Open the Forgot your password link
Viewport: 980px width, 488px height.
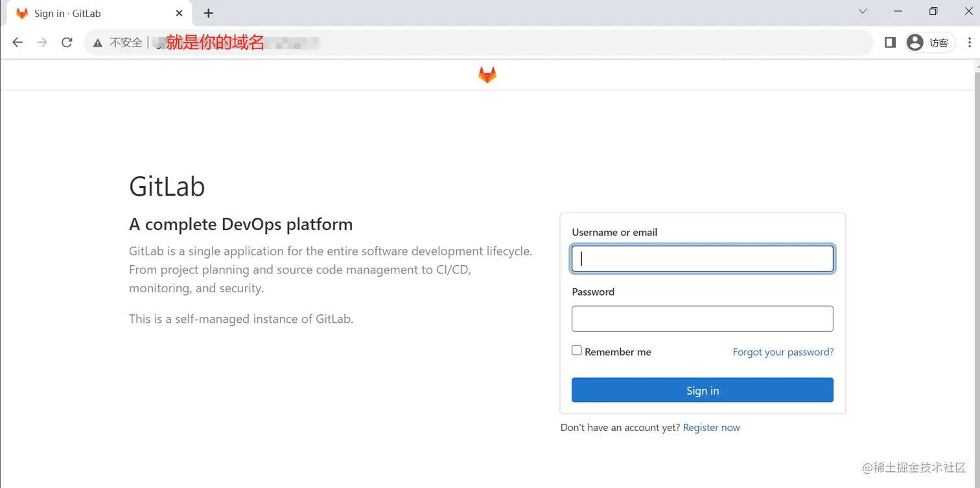pos(783,352)
